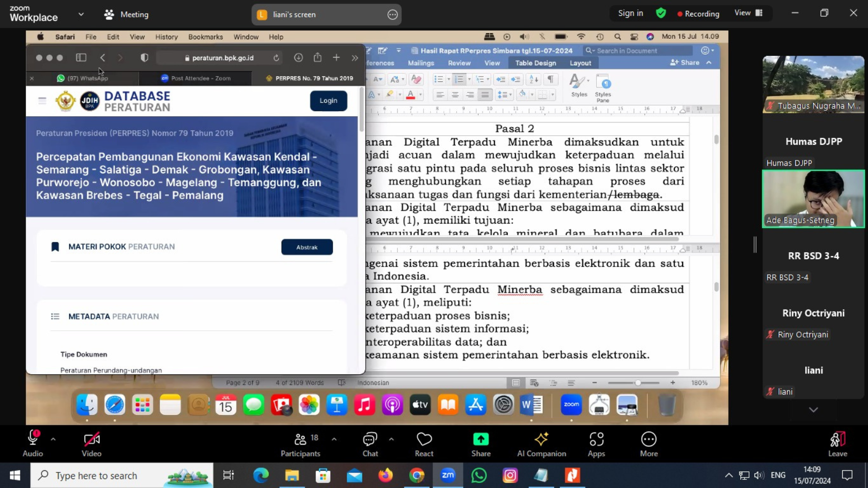Screen dimensions: 868x488
Task: Click bulleted list icon in Word
Action: (439, 80)
